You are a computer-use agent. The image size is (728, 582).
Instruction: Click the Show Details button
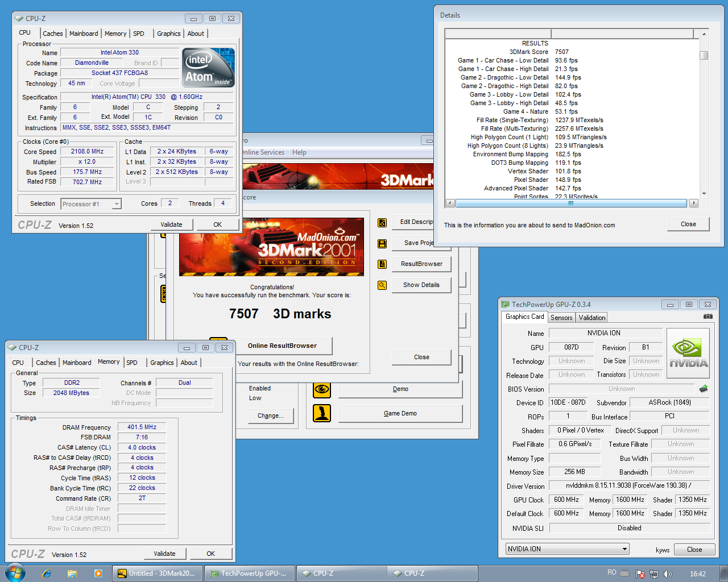421,285
